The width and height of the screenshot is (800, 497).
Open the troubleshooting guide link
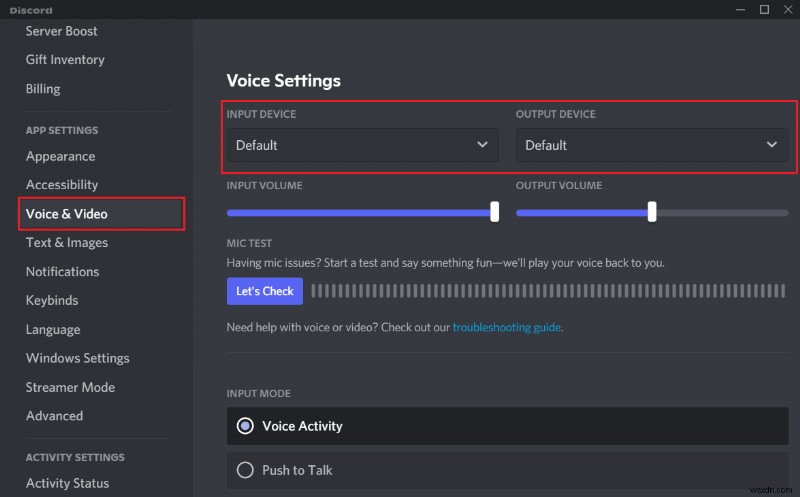click(506, 327)
